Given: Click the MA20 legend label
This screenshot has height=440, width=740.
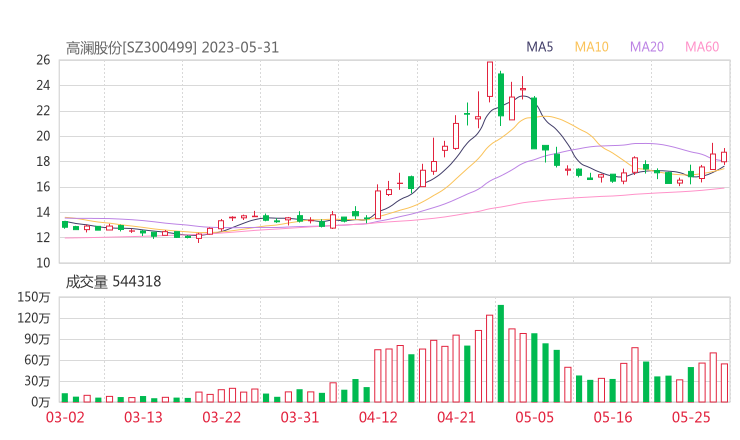Looking at the screenshot, I should click(x=647, y=47).
